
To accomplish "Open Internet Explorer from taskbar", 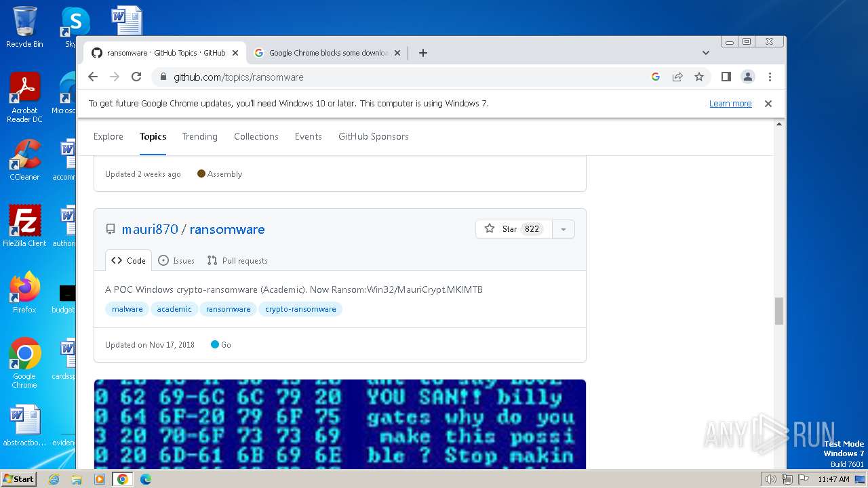I will [x=54, y=479].
